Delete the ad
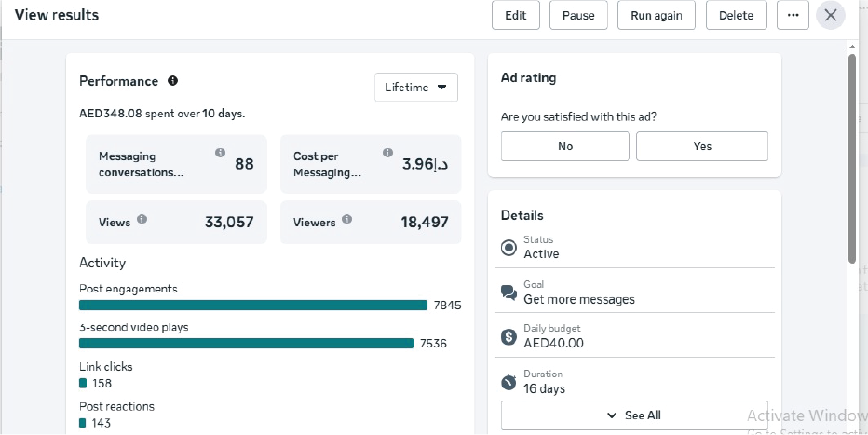 [736, 16]
